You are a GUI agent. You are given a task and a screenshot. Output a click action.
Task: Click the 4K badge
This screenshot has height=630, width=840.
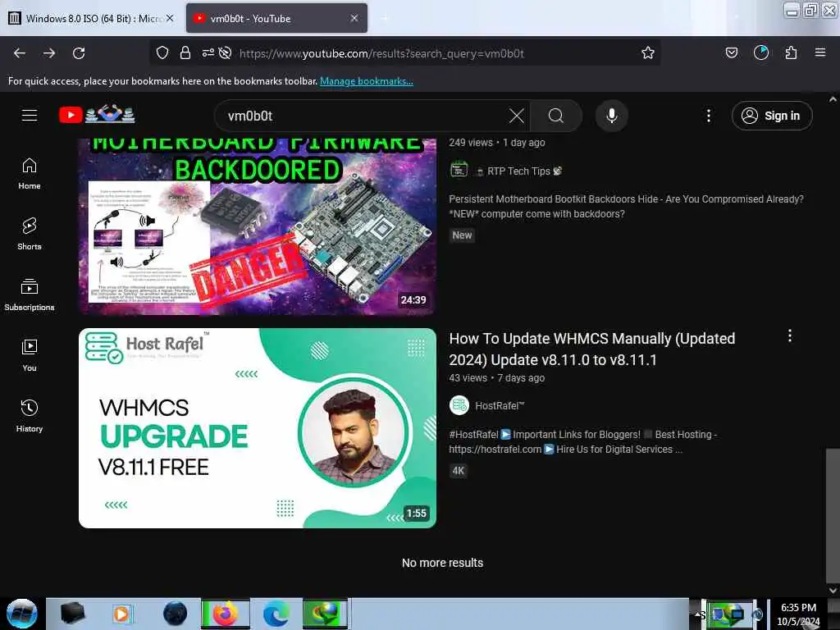click(458, 470)
